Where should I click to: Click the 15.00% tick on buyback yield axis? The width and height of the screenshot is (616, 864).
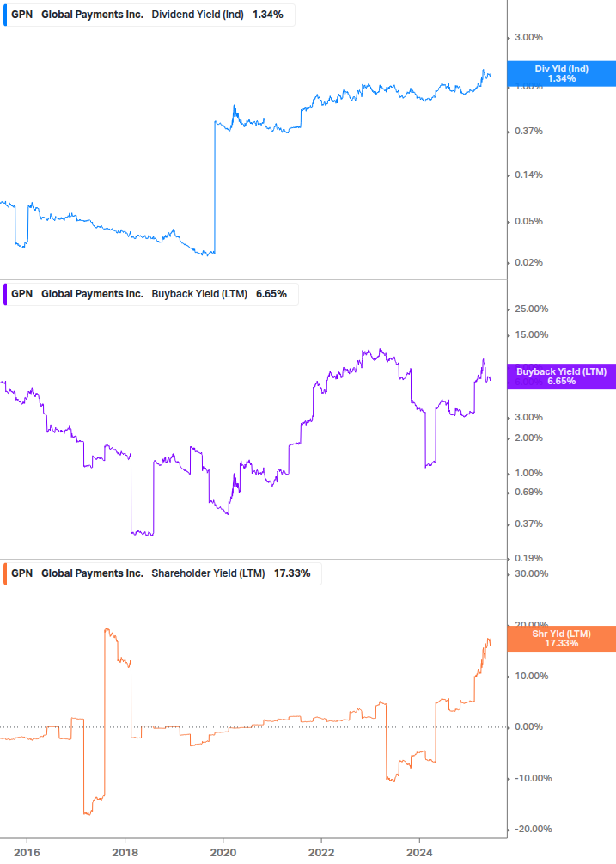click(x=531, y=335)
